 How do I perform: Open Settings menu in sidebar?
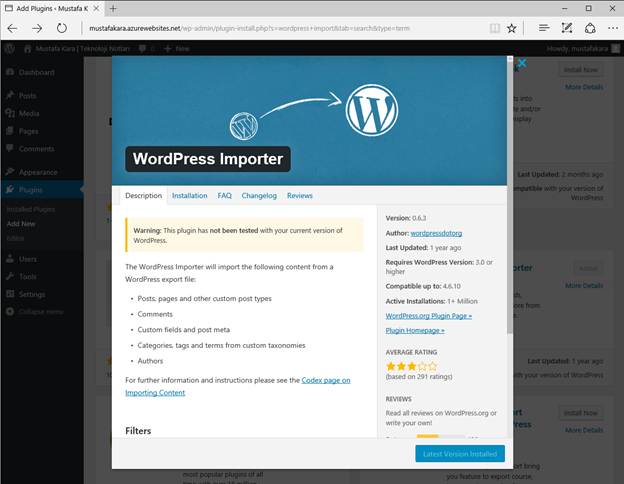click(32, 295)
